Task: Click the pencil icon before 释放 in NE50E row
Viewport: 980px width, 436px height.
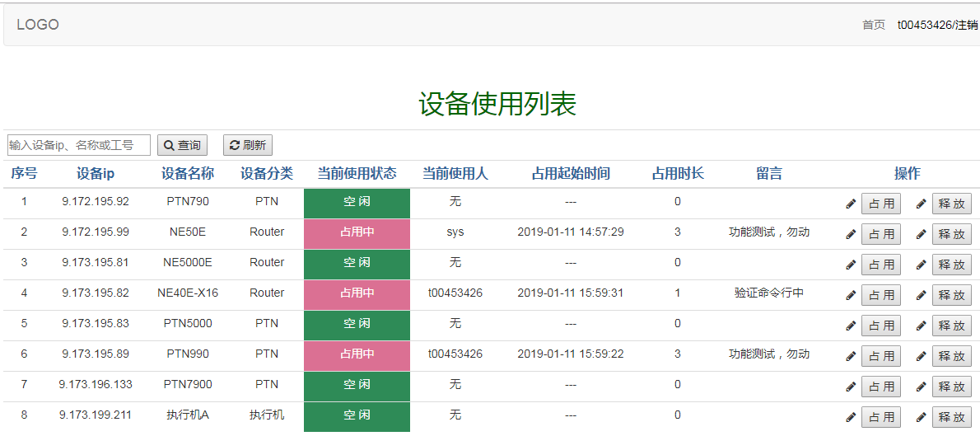Action: pos(922,235)
